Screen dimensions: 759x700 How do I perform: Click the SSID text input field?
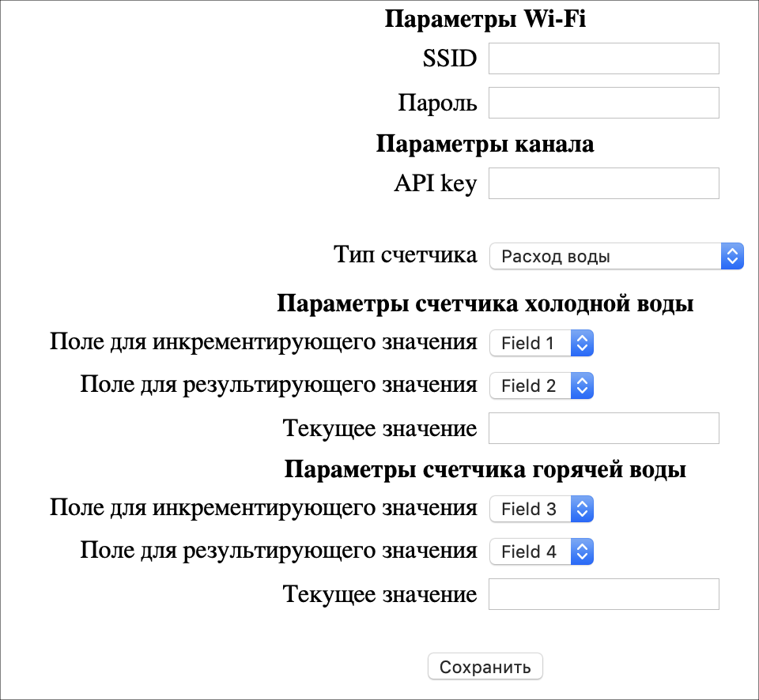(603, 59)
